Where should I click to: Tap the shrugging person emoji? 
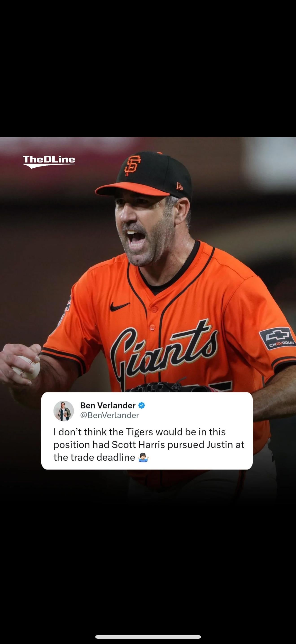point(143,457)
